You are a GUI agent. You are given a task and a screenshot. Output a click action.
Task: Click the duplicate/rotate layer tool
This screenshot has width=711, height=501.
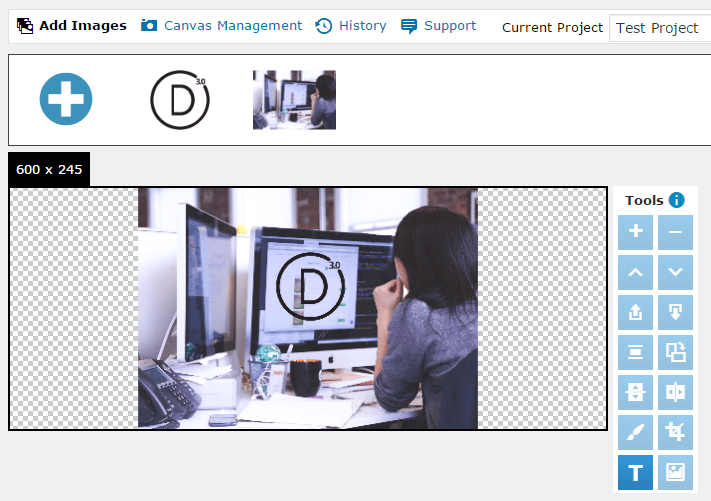point(675,352)
